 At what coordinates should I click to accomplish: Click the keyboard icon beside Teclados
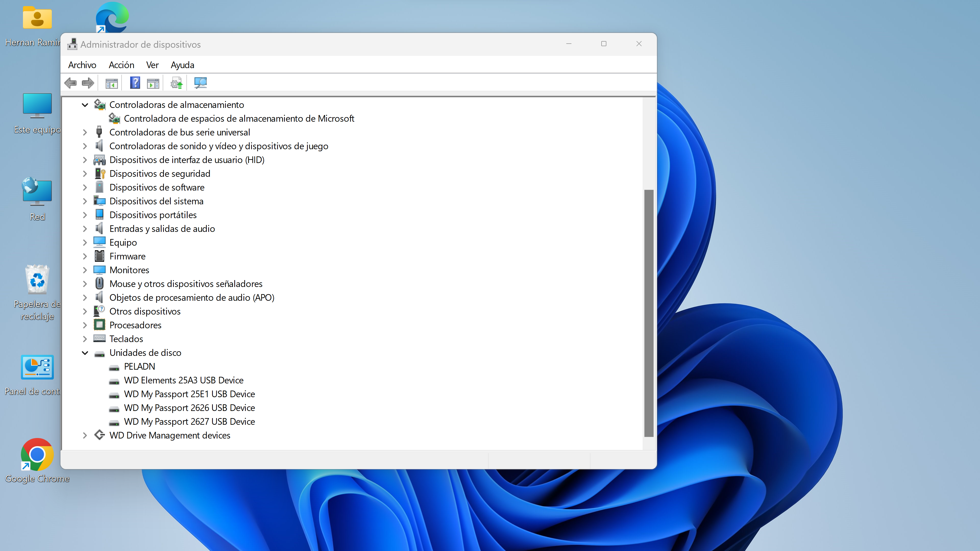tap(100, 339)
